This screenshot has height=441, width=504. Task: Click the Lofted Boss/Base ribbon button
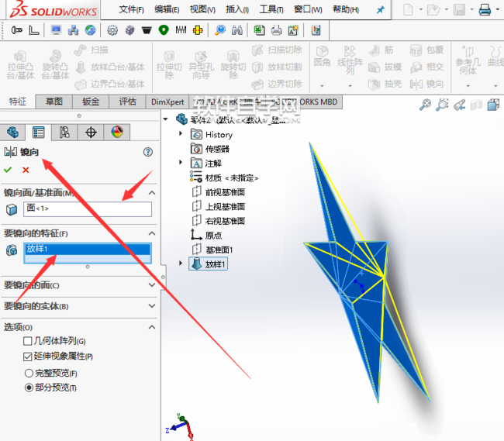pos(110,67)
